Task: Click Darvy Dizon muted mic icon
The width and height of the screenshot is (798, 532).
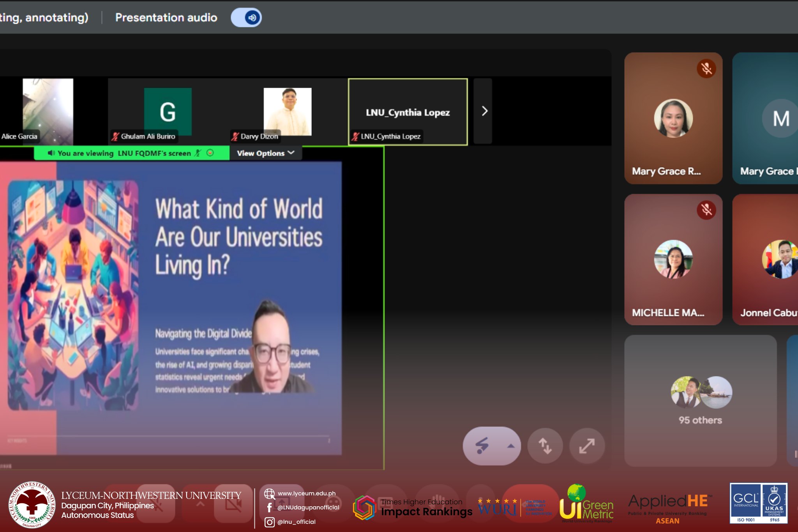Action: click(x=235, y=136)
